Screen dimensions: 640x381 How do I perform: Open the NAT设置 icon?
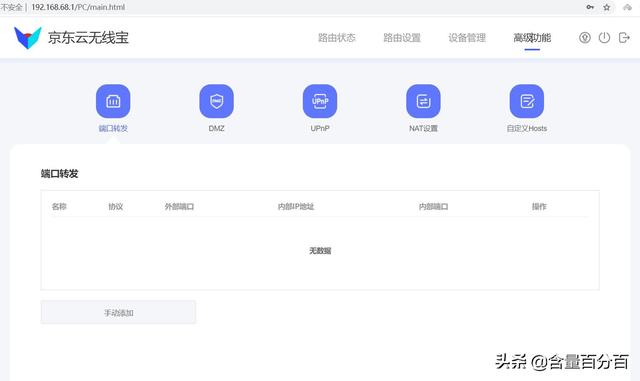click(423, 101)
